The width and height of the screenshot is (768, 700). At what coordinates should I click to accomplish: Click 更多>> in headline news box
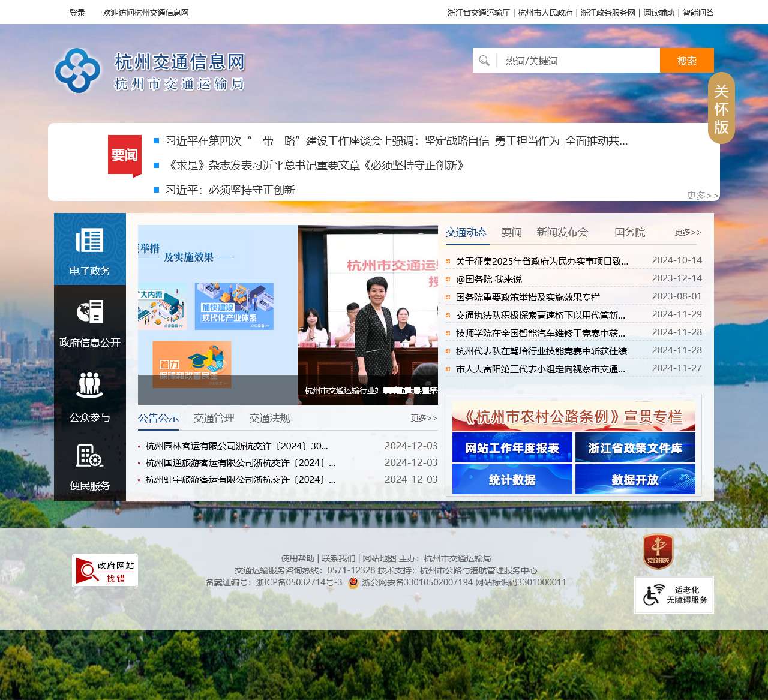tap(703, 195)
